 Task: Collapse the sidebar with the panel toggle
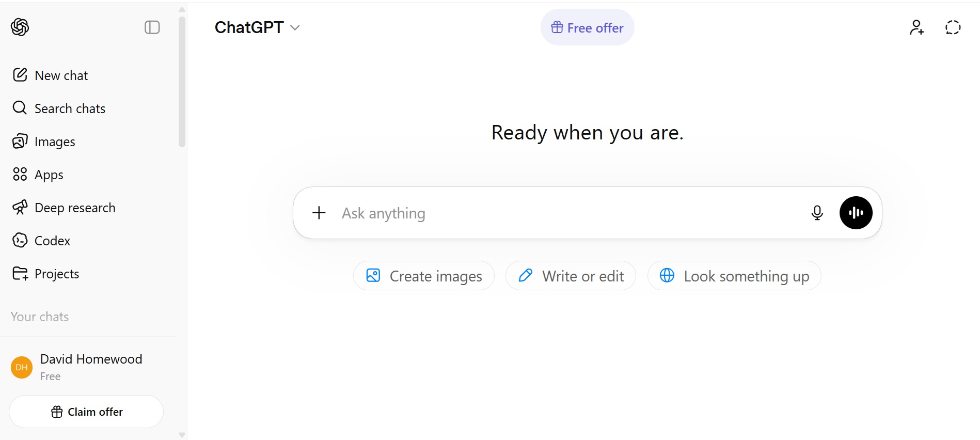coord(152,27)
